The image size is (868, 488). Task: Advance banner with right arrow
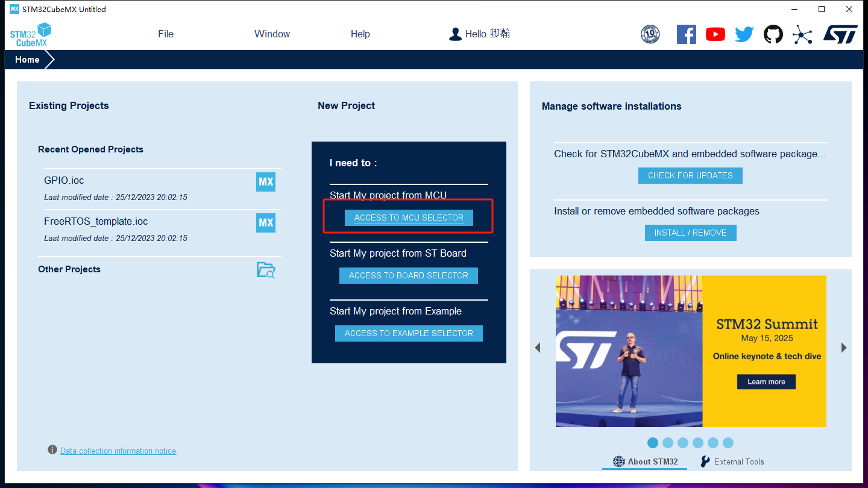(844, 348)
